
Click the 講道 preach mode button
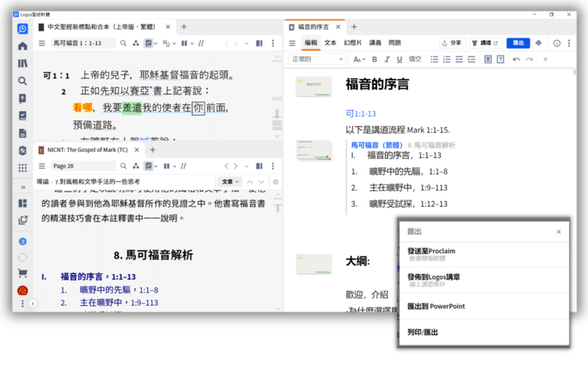[x=485, y=43]
